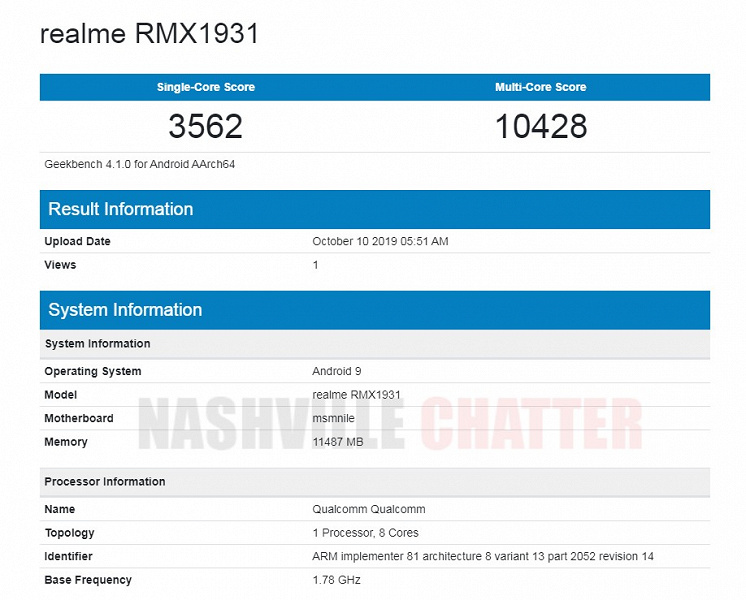746x600 pixels.
Task: Select the 'Views' row label
Action: (x=60, y=265)
